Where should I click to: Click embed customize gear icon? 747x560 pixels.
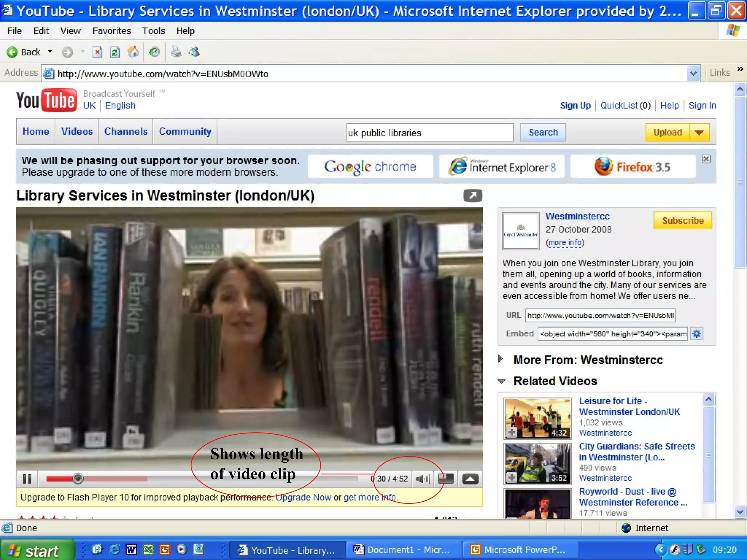pos(696,334)
